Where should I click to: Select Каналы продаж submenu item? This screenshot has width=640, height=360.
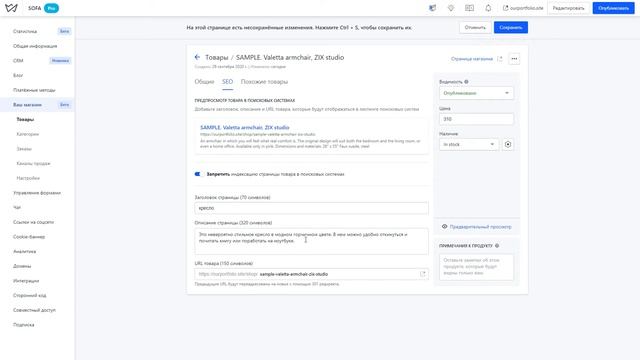click(33, 164)
